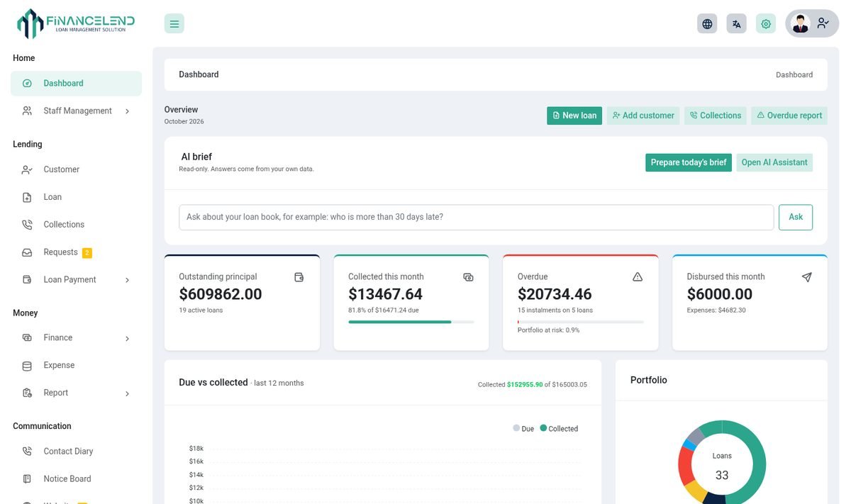Toggle the sidebar hamburger menu

tap(174, 23)
